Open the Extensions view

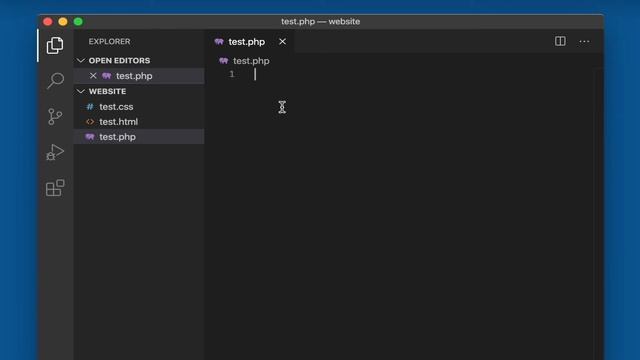[x=55, y=188]
